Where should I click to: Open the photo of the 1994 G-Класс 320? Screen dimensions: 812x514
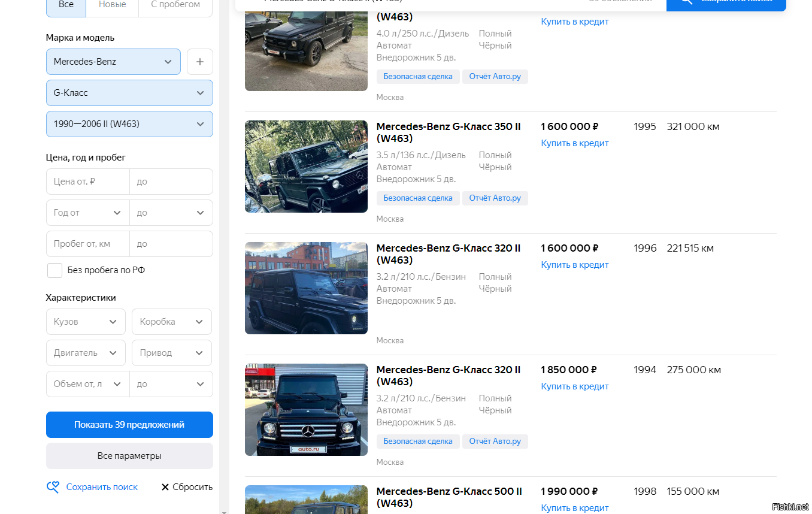click(306, 410)
